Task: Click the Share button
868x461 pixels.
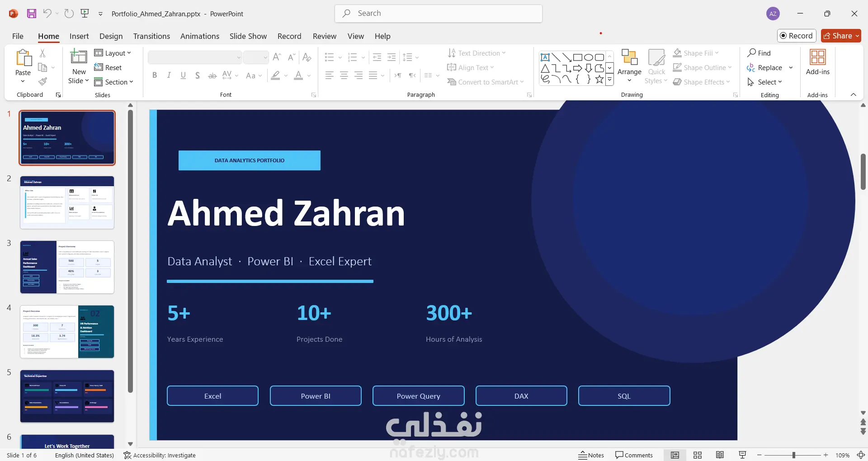Action: point(841,36)
